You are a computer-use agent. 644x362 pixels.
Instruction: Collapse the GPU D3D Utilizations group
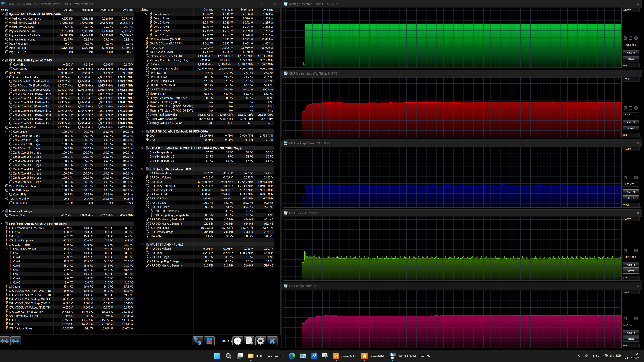click(147, 211)
